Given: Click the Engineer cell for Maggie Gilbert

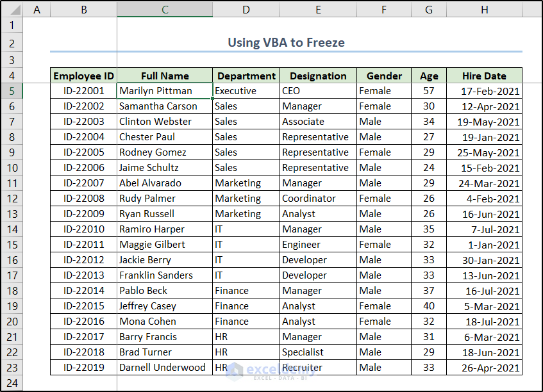Looking at the screenshot, I should (x=318, y=245).
